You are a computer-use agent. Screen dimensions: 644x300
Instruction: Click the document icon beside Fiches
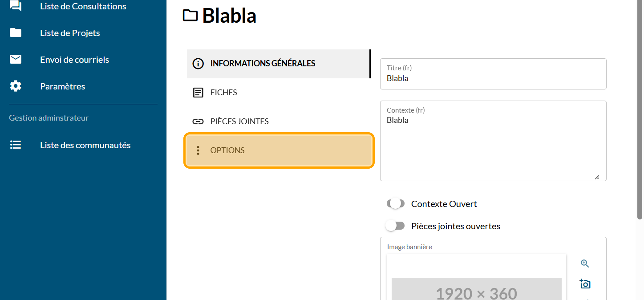(x=198, y=93)
